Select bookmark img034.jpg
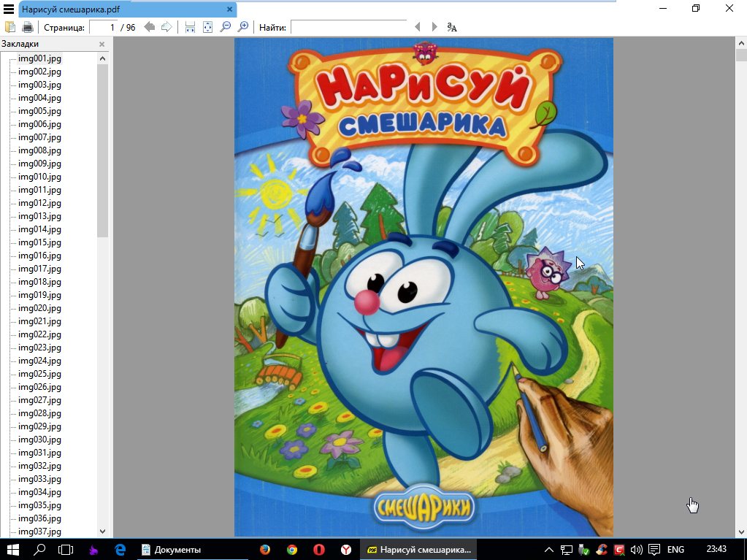This screenshot has width=747, height=560. click(x=39, y=492)
